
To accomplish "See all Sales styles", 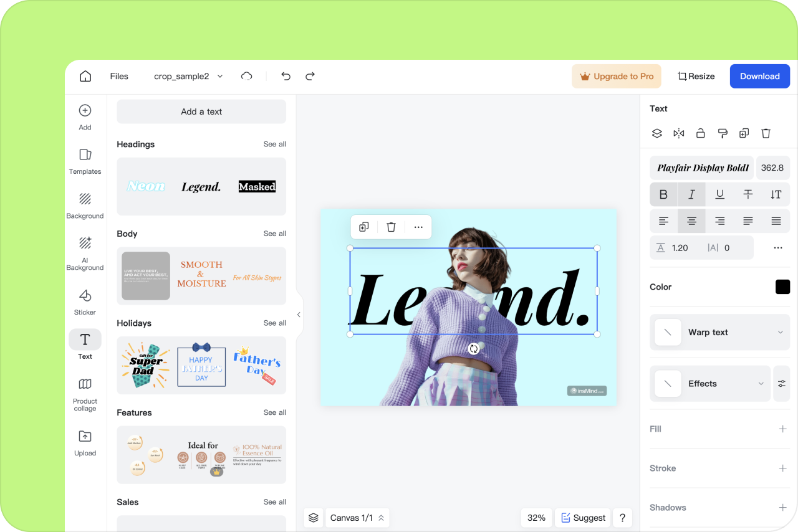I will (x=274, y=501).
